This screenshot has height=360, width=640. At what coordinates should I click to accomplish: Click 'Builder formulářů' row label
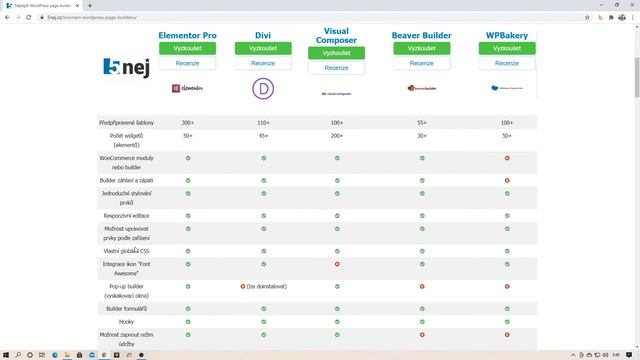pos(127,309)
